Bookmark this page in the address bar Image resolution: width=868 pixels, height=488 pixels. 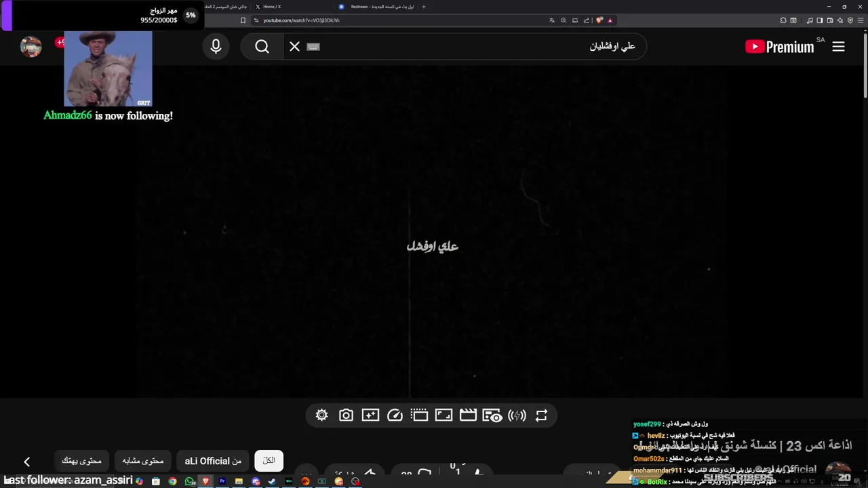click(x=243, y=20)
